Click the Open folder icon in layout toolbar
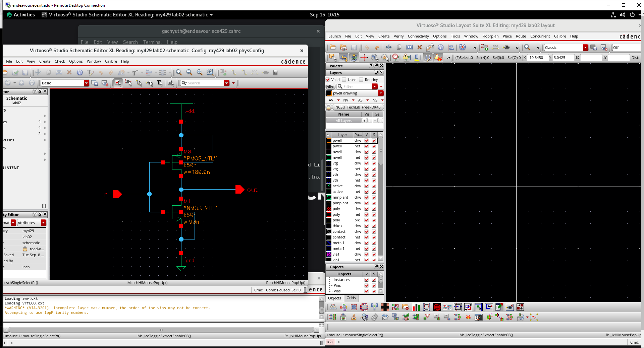The image size is (644, 348). tap(333, 48)
